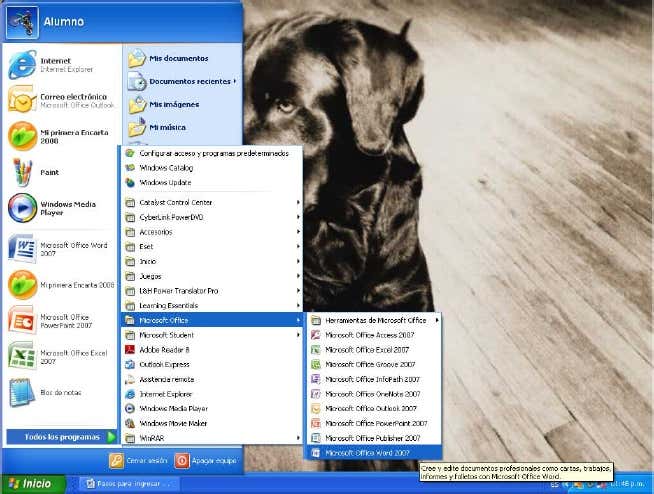Click Cerrar sesión button

tap(138, 461)
